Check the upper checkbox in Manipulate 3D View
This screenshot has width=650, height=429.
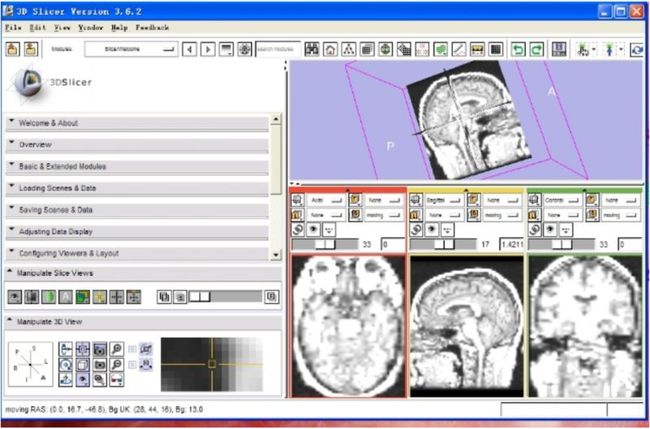coord(132,349)
